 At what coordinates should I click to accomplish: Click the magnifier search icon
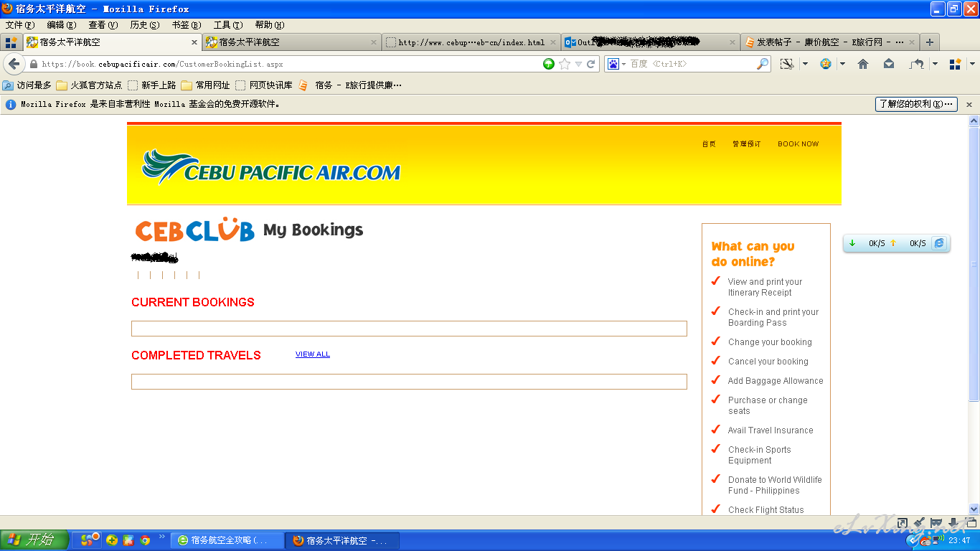(763, 64)
